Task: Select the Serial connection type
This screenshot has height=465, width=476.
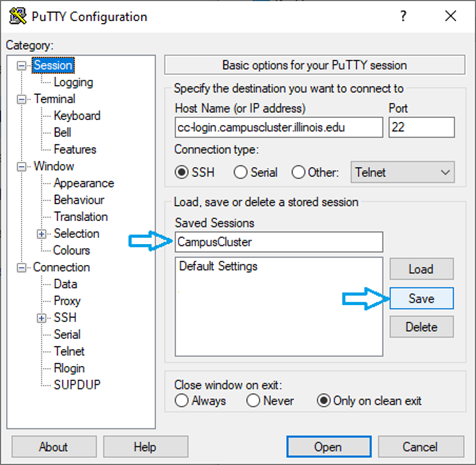Action: coord(241,173)
